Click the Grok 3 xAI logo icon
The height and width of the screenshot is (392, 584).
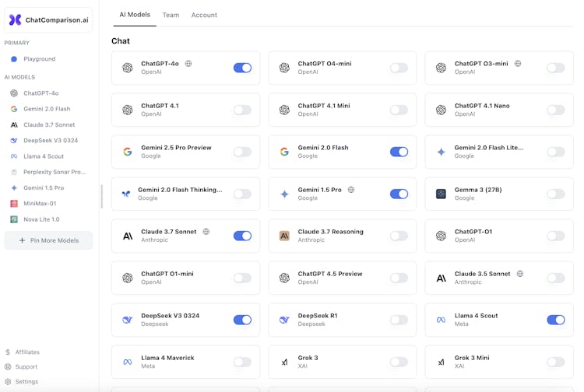[x=284, y=362]
